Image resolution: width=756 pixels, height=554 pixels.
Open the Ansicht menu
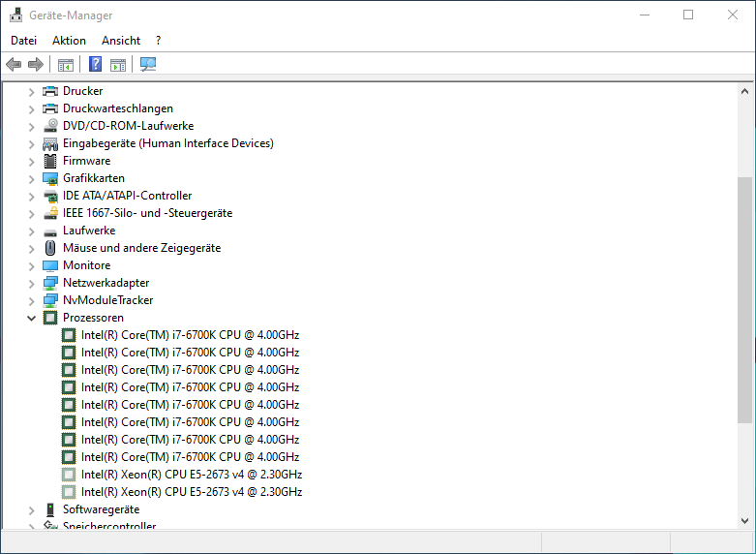tap(121, 41)
